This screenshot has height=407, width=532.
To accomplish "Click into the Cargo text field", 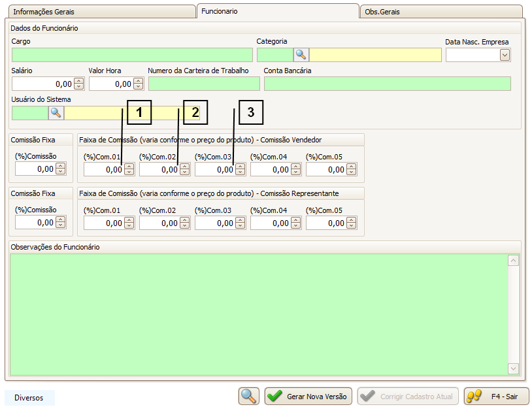I will pyautogui.click(x=132, y=55).
